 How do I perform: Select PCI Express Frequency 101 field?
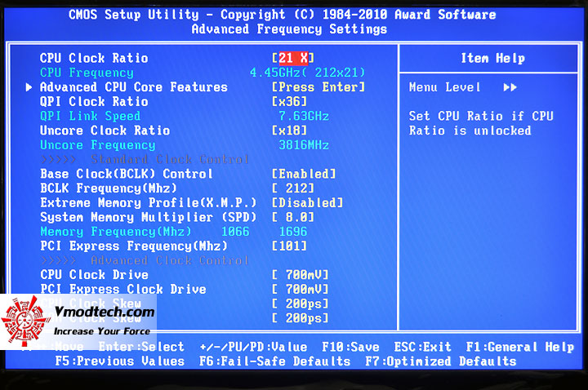coord(289,246)
